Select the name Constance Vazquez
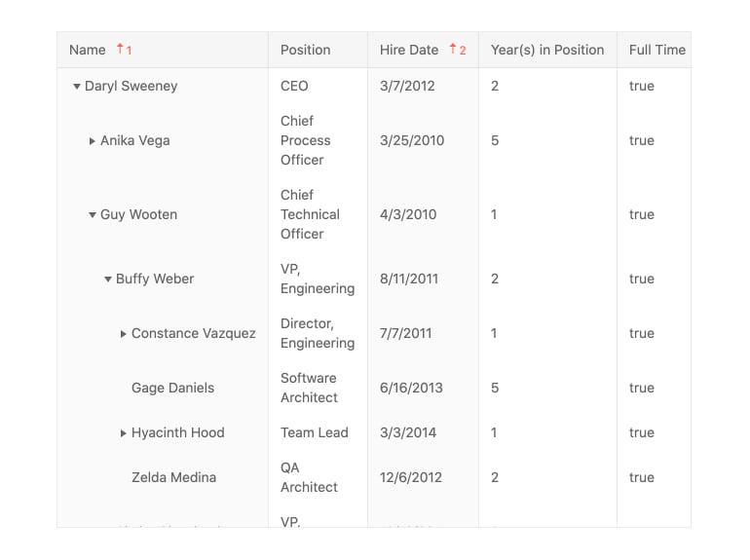Screen dimensions: 750x560 [194, 333]
